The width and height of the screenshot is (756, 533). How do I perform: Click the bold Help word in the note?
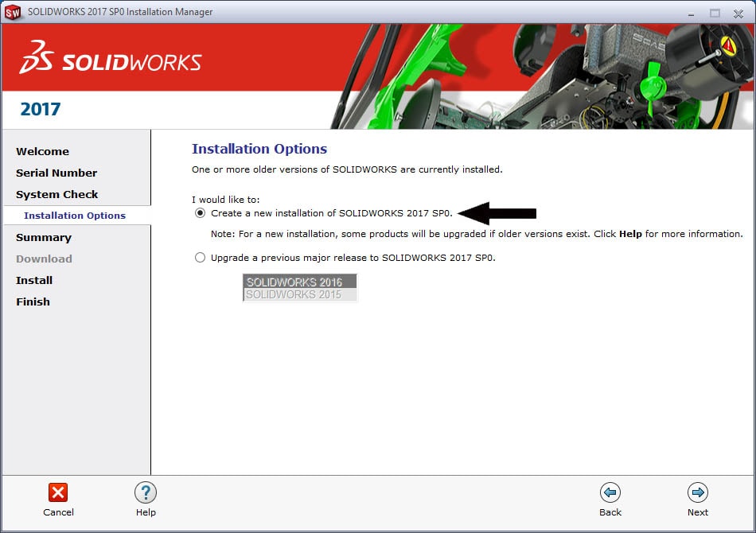[630, 234]
